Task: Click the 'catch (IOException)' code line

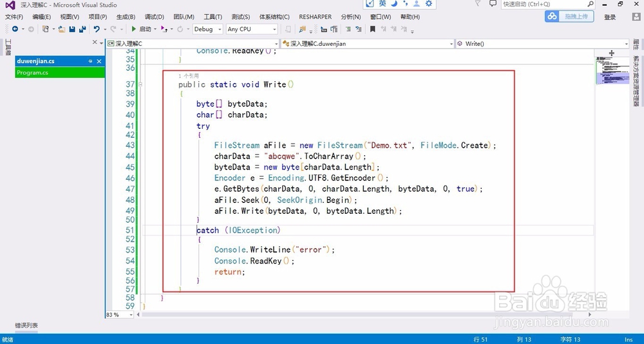Action: coord(238,230)
